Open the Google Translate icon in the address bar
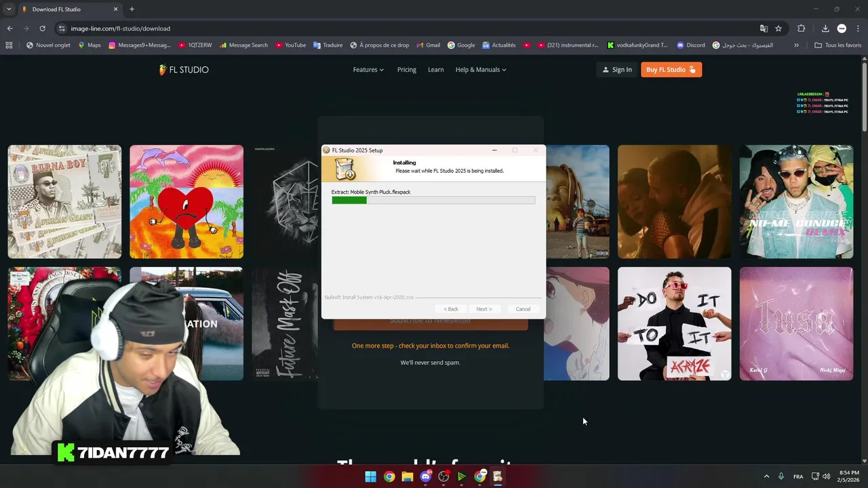Screen dimensions: 868x488 tap(764, 28)
